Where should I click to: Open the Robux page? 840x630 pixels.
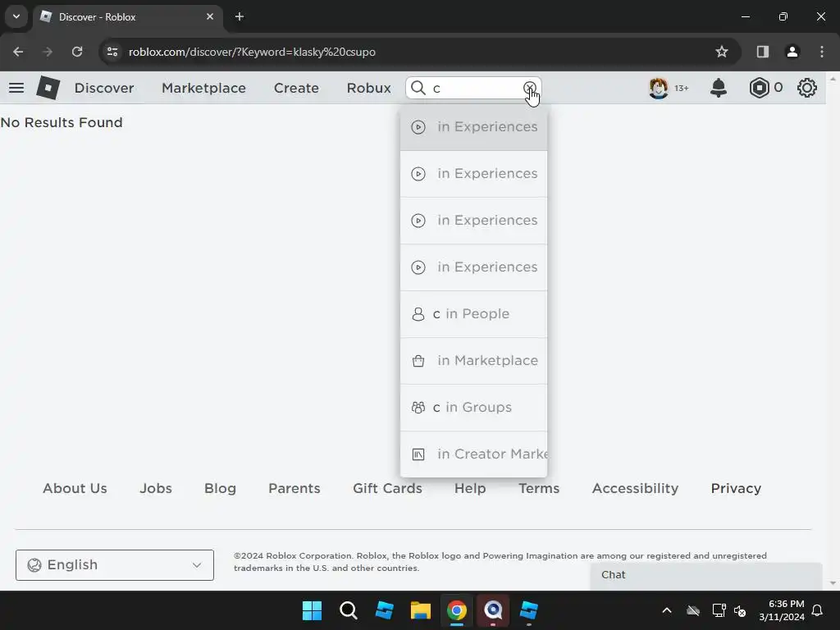(x=368, y=88)
